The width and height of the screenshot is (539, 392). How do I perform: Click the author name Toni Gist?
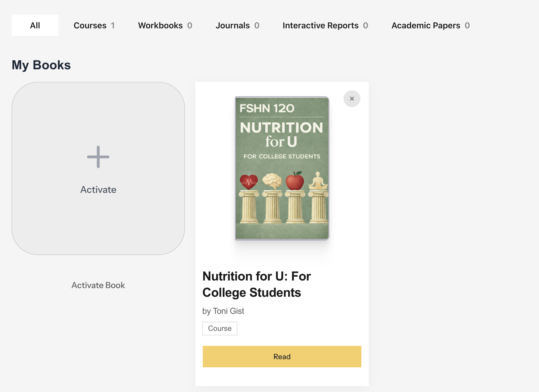223,311
